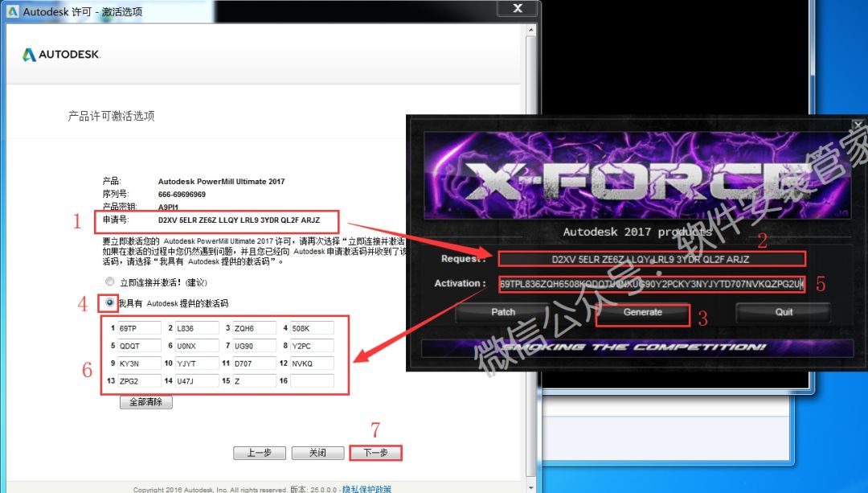Image resolution: width=868 pixels, height=493 pixels.
Task: Click the empty activation code field 16
Action: (312, 381)
